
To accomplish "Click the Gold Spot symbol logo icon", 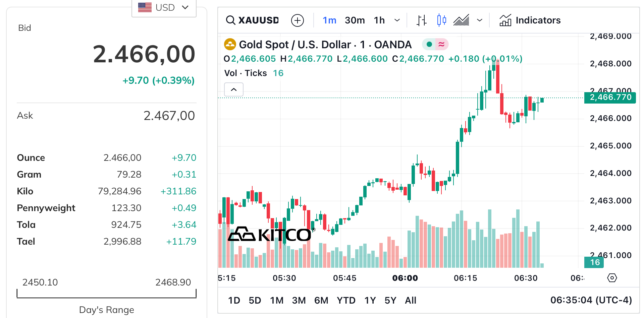I will [x=230, y=44].
